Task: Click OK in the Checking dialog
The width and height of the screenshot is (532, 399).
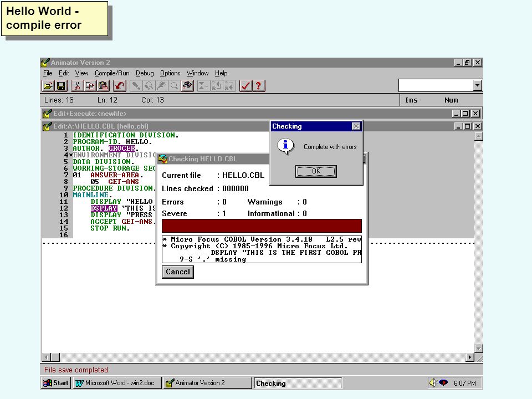Action: (x=316, y=171)
